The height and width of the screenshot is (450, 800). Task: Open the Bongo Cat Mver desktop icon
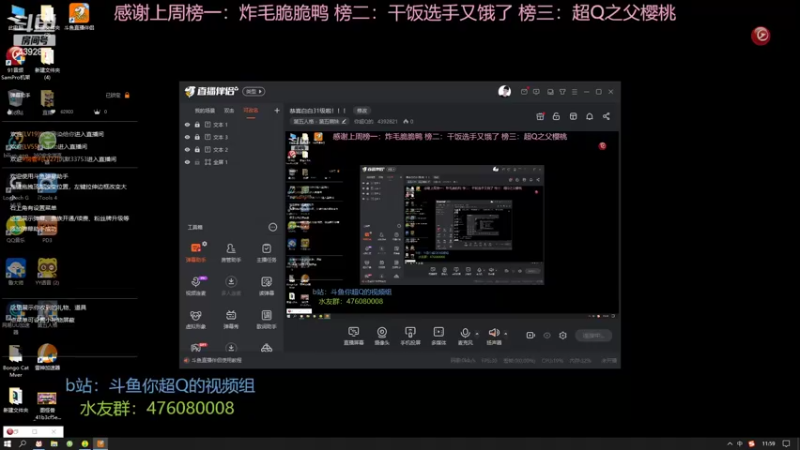click(x=15, y=361)
